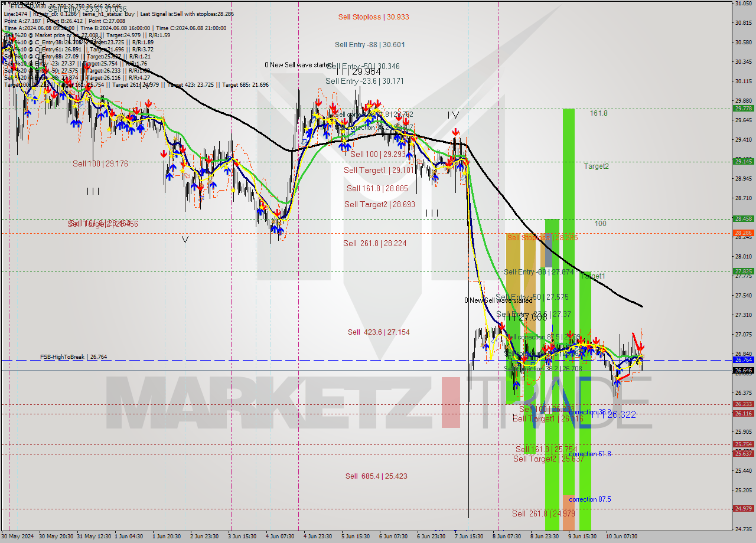The width and height of the screenshot is (756, 543).
Task: Click the 'Sell Stoploss | 30.933' label
Action: click(x=373, y=17)
